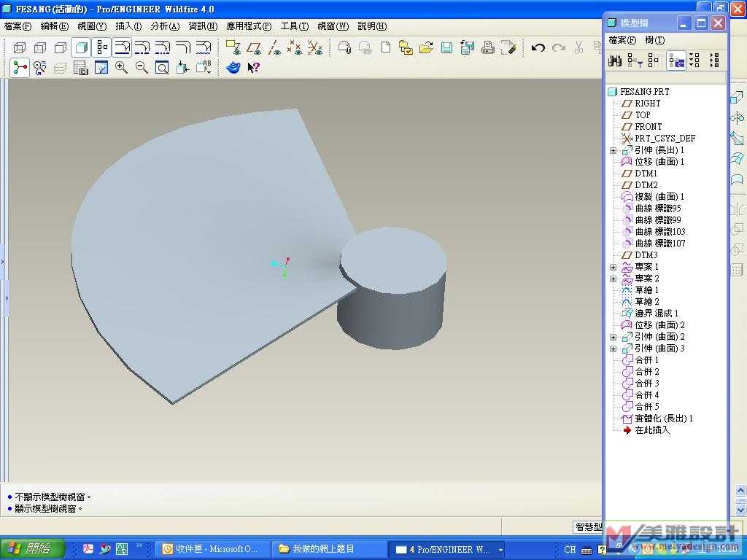Expand the 引伸 (曲面) 3 node
Screen dimensions: 747x560
point(613,349)
